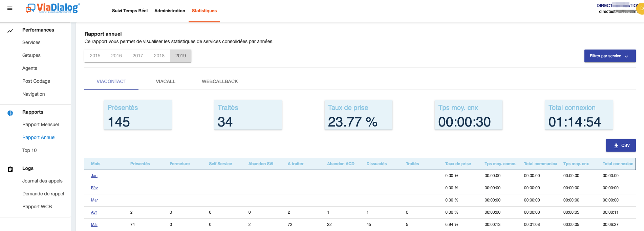Click Total connexion column header
Viewport: 644px width, 231px height.
pos(618,164)
